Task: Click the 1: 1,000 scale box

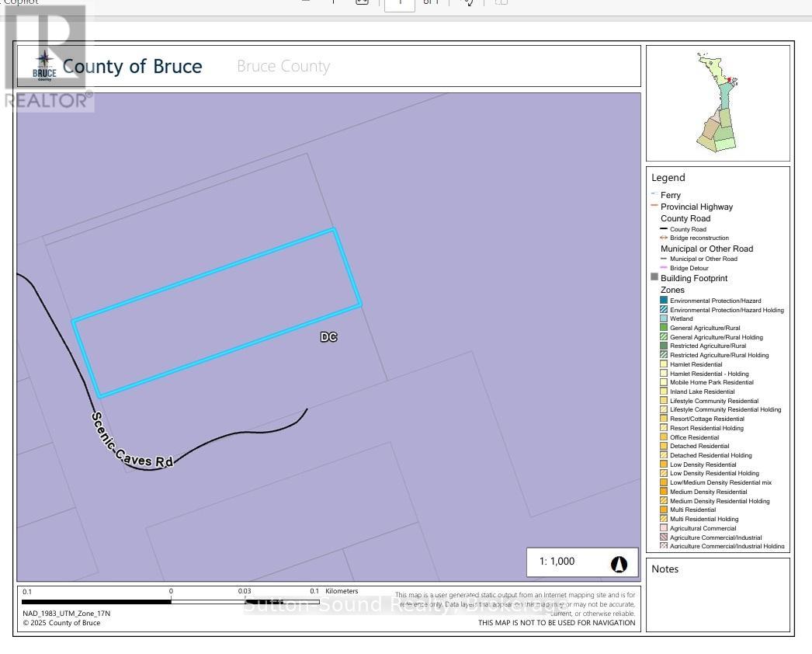Action: point(557,562)
